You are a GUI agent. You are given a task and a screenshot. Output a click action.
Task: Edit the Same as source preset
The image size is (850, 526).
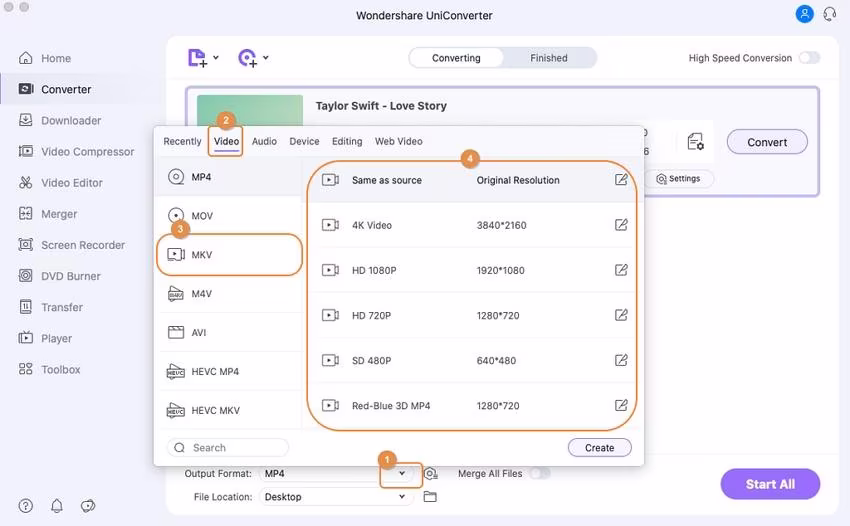click(621, 179)
